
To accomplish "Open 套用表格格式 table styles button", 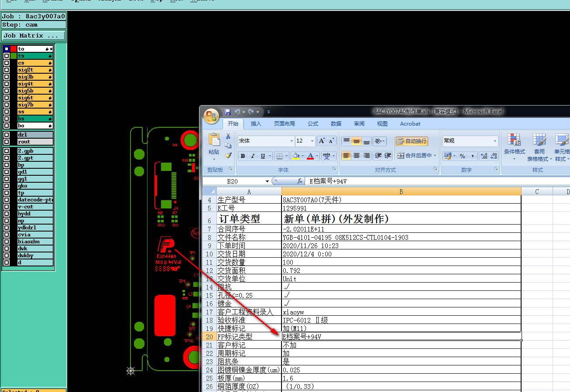I will click(x=539, y=147).
